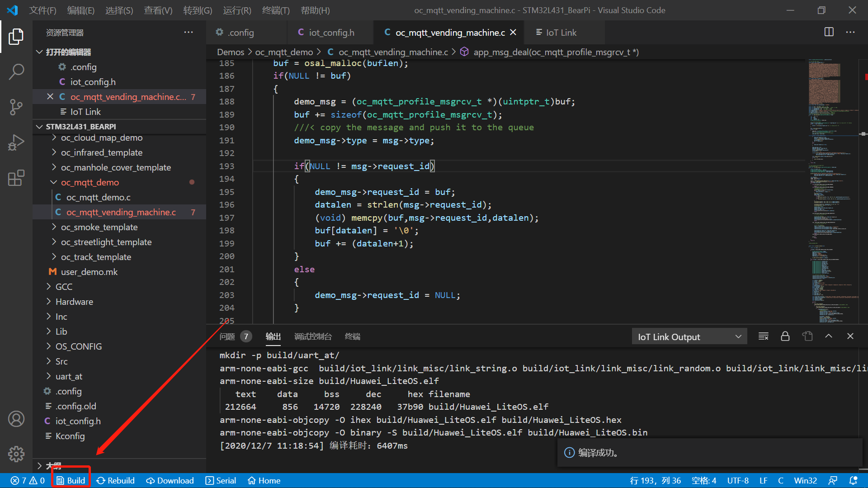This screenshot has width=868, height=488.
Task: Open the Accounts menu icon
Action: tap(16, 419)
